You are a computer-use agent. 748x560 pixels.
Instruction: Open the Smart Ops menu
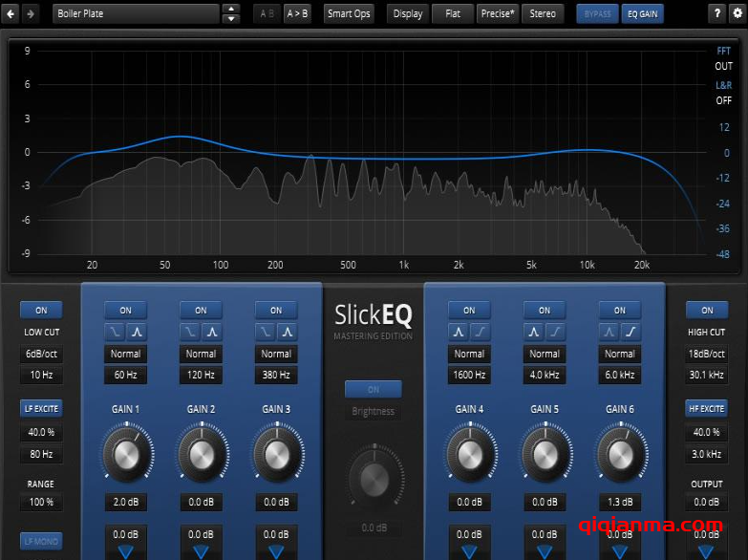[349, 13]
